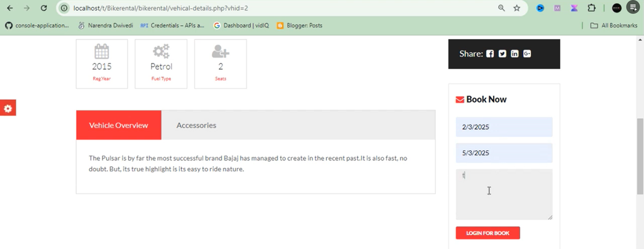Open Credentials – APIs bookmark
Image resolution: width=644 pixels, height=249 pixels.
point(172,26)
